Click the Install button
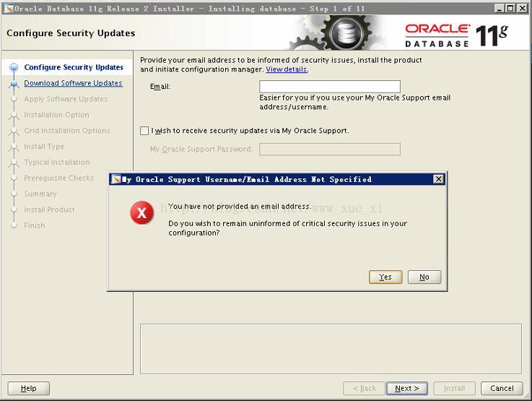The width and height of the screenshot is (532, 401). click(454, 389)
